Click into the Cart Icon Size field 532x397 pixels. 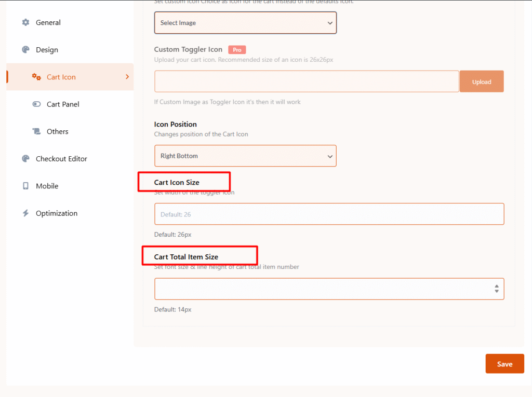[x=329, y=214]
